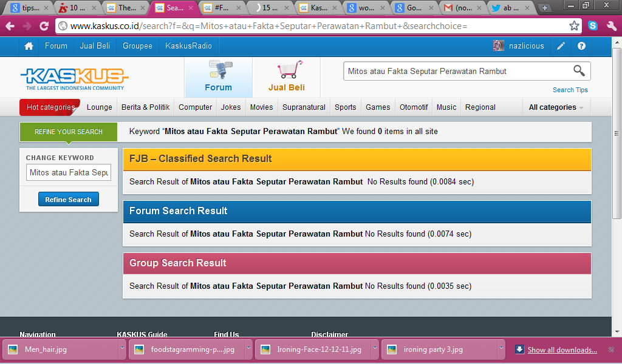
Task: Expand foodstagramming download options arrow
Action: click(248, 348)
